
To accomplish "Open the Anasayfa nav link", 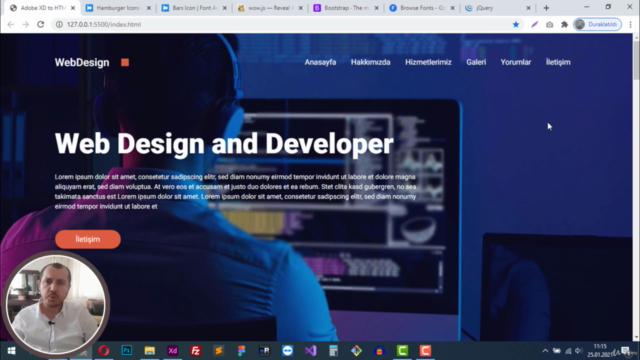I will [x=320, y=62].
